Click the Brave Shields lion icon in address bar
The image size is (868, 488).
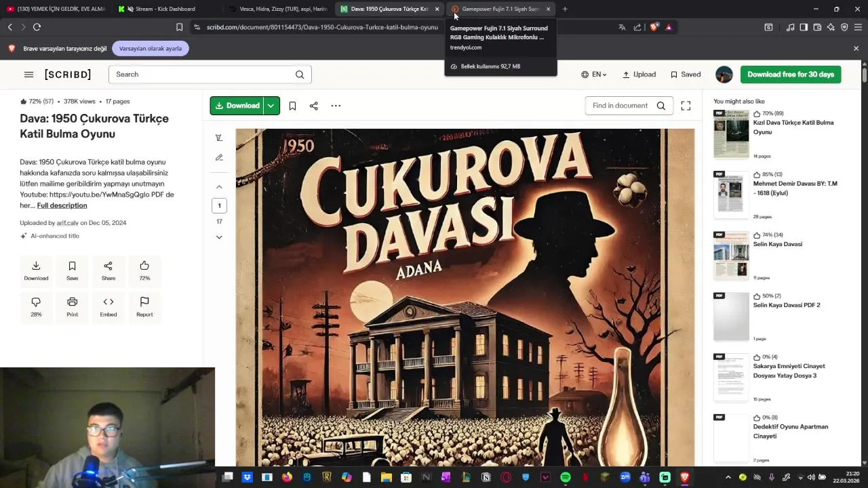coord(654,27)
